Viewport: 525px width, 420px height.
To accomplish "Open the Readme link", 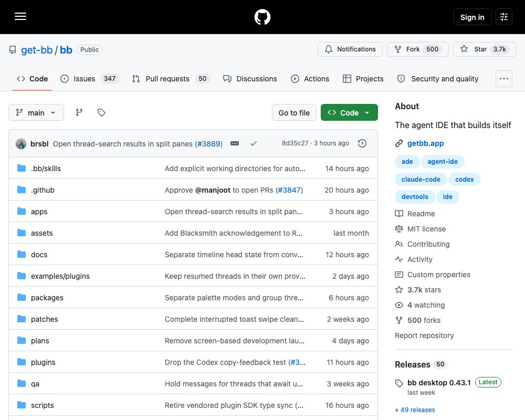I will (x=415, y=214).
